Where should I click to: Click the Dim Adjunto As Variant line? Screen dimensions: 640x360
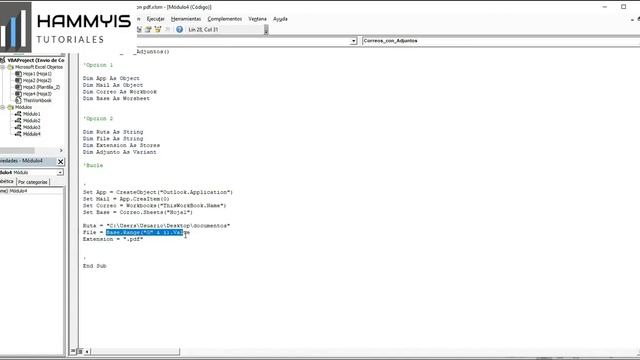click(120, 152)
